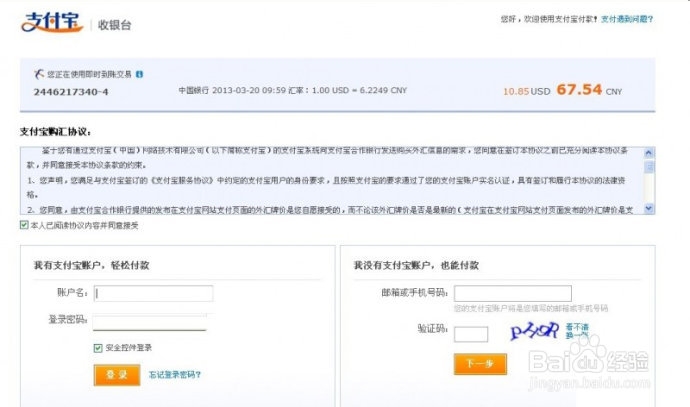Open the 支付遇到问题? help link
The image size is (690, 407).
pos(627,19)
